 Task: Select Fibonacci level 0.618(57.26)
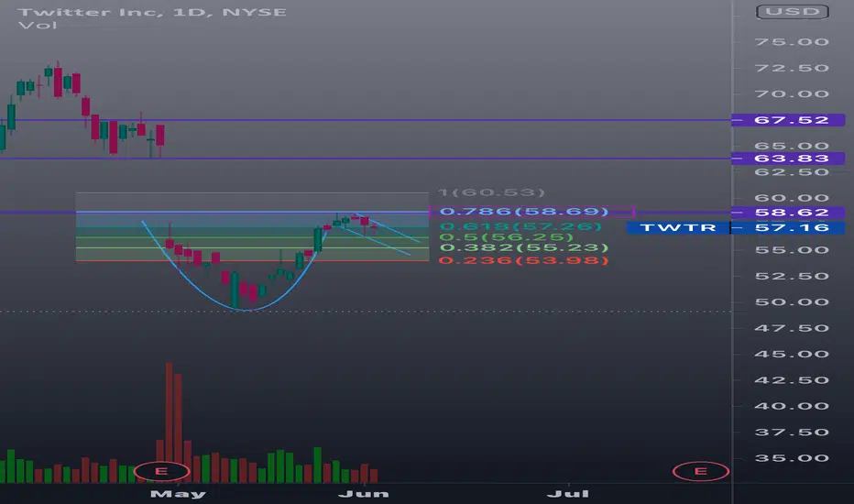click(x=520, y=226)
